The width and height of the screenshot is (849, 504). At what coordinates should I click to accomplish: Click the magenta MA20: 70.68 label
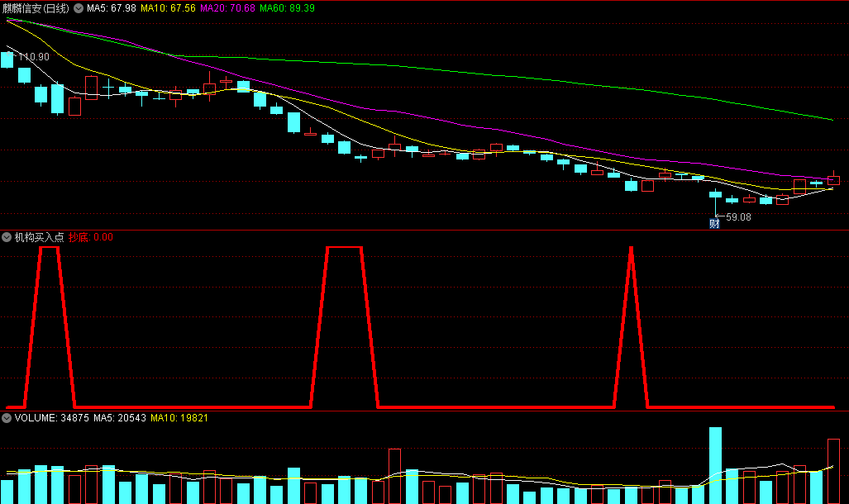point(227,8)
